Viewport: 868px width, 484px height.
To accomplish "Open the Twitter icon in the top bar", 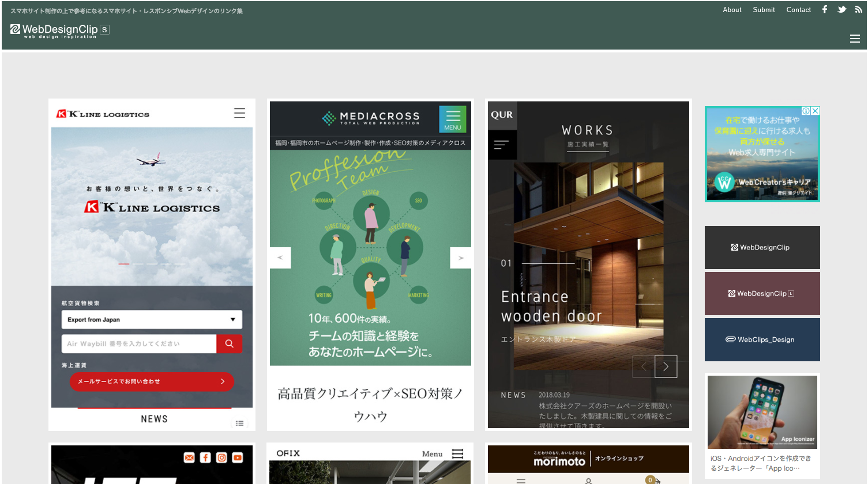I will [x=842, y=9].
